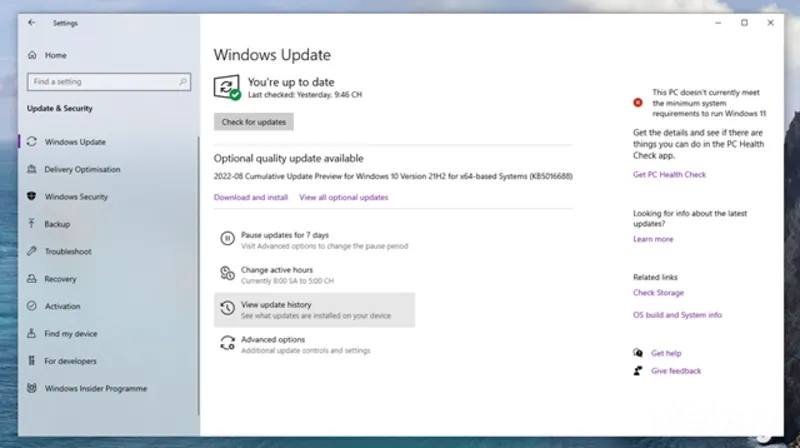Click the Windows Update page title
800x448 pixels.
272,55
